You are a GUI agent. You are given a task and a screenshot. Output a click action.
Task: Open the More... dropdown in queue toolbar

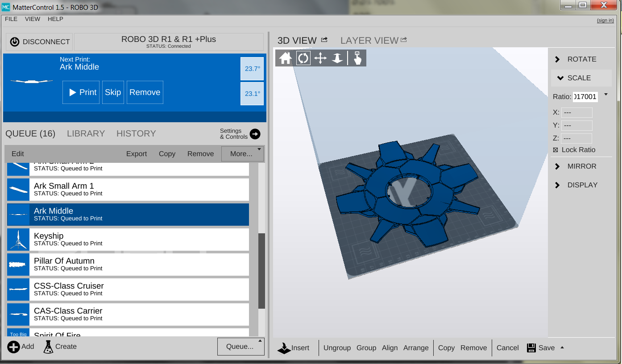[243, 154]
